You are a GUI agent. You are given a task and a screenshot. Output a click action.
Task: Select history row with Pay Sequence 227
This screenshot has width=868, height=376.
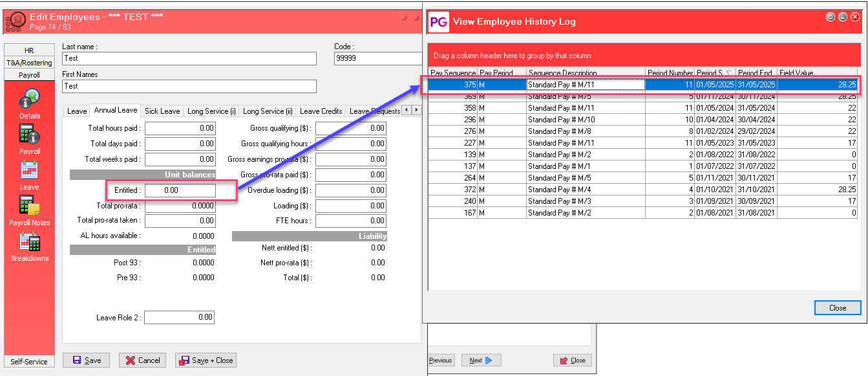644,142
